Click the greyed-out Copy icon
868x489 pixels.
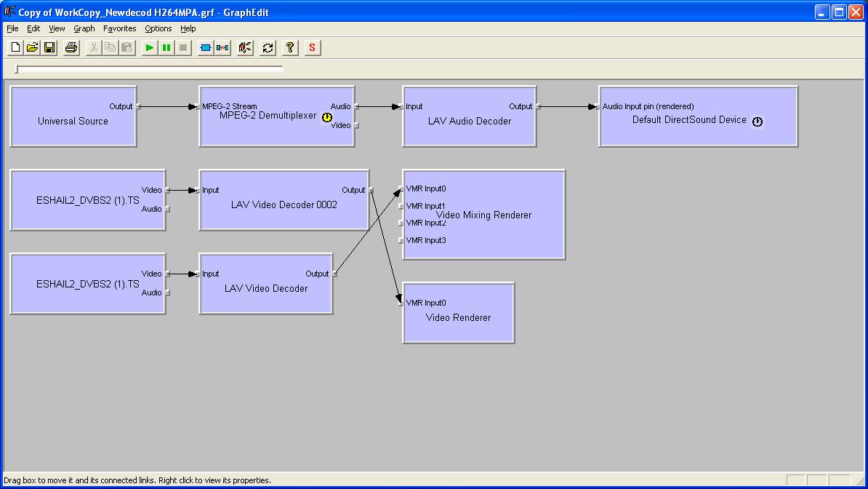(110, 48)
